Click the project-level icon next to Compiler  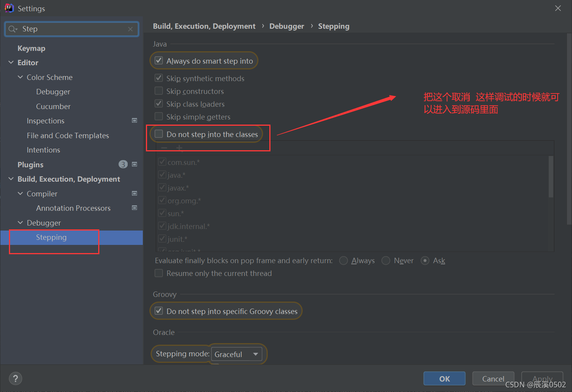coord(135,194)
